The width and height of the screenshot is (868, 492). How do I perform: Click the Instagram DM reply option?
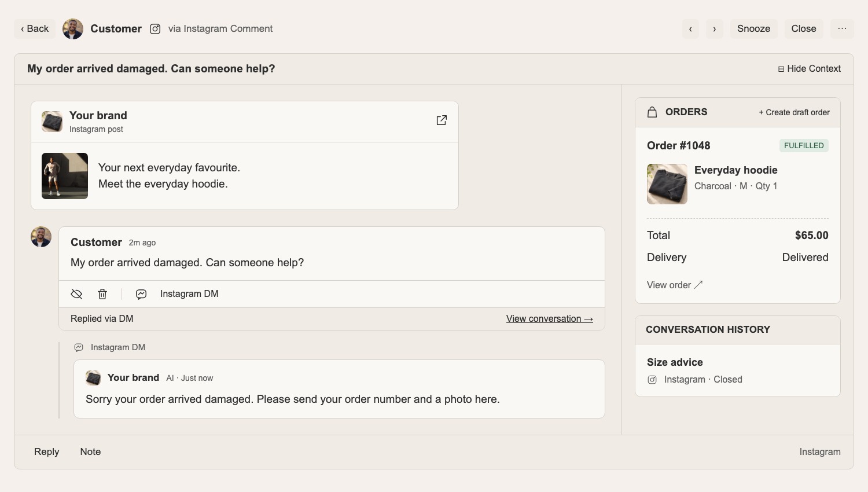click(x=189, y=294)
